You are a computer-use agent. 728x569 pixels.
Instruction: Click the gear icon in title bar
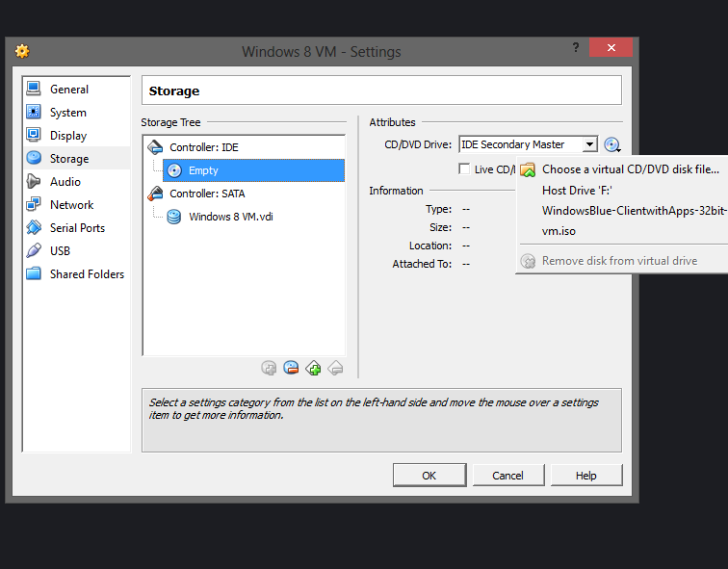coord(22,51)
